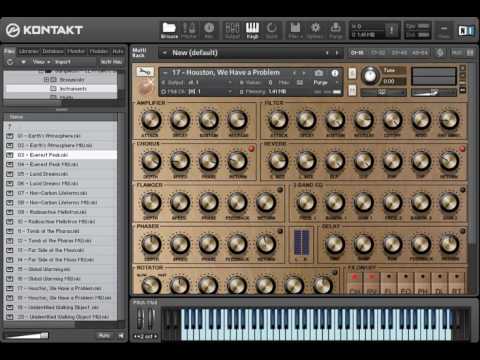Click the DL slot in FX Order
480x360 pixels.
click(x=439, y=283)
